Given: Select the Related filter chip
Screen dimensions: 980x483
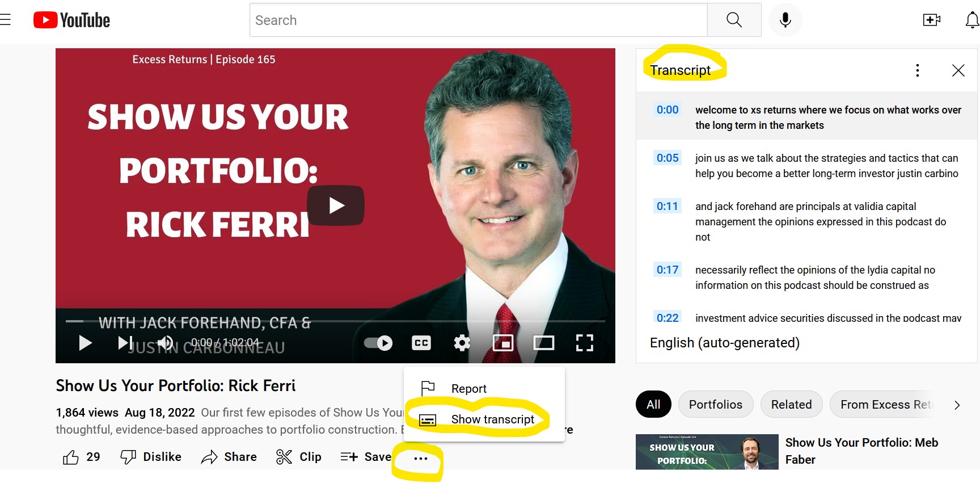Looking at the screenshot, I should 791,405.
